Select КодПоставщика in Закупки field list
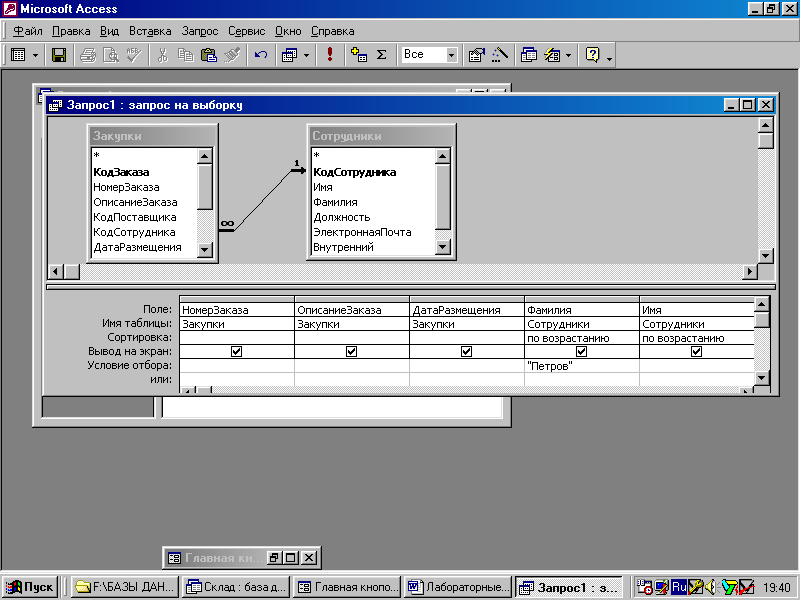800x600 pixels. pos(135,217)
